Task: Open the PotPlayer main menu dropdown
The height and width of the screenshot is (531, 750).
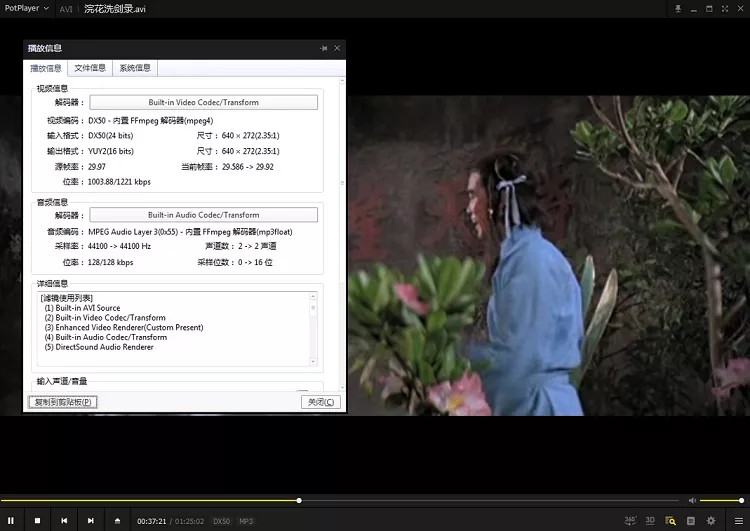Action: 26,8
